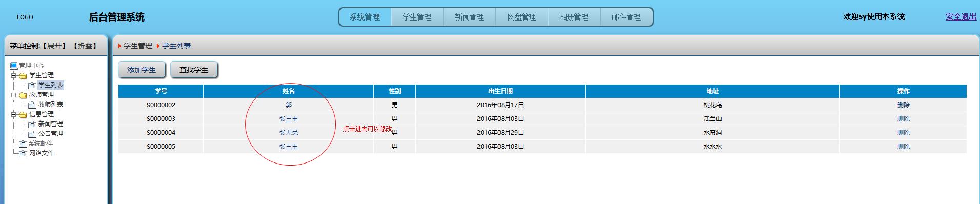980x204 pixels.
Task: Click the 出生日期 column header
Action: coord(501,91)
